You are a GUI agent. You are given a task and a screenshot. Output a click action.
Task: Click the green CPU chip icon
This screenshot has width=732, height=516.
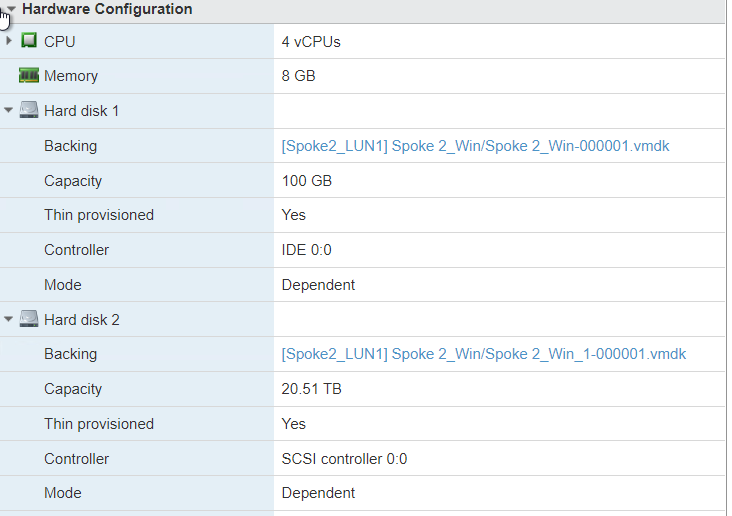coord(29,41)
